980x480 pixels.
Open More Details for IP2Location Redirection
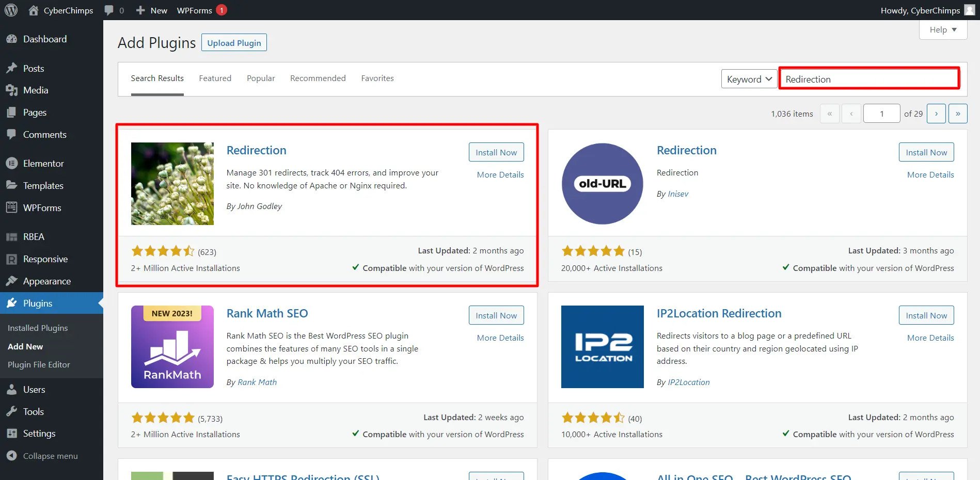coord(930,338)
